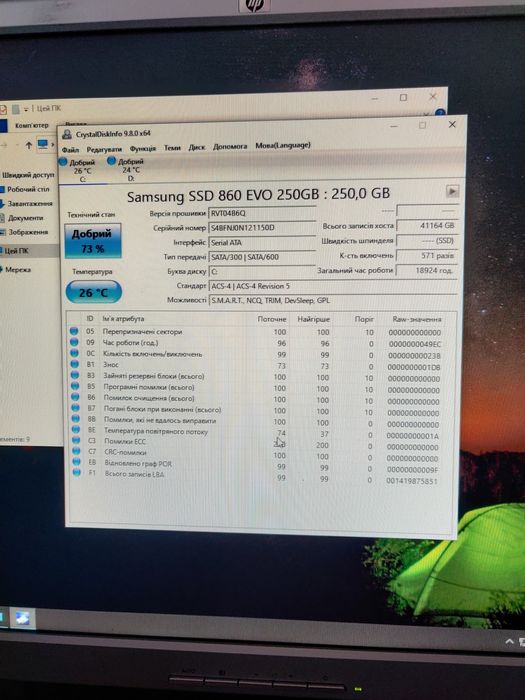
Task: Click the serial number field
Action: pyautogui.click(x=262, y=228)
